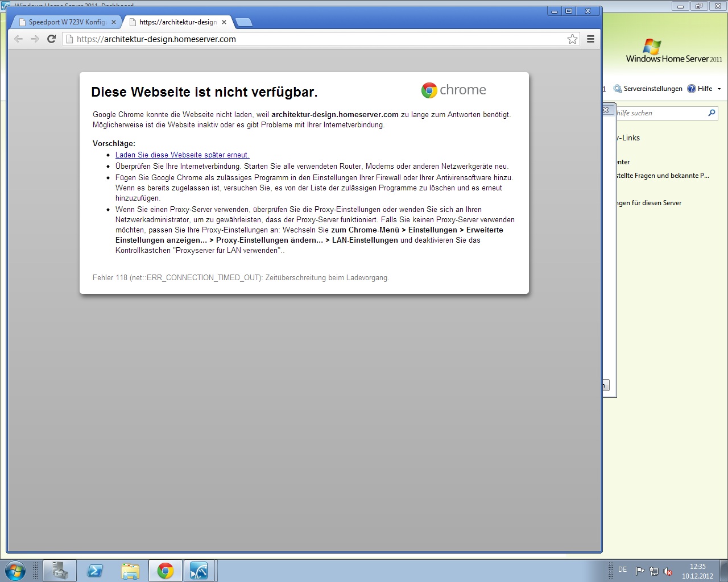Click the 'Diese Webseite ist nicht verfügbar.' heading
728x582 pixels.
(204, 92)
